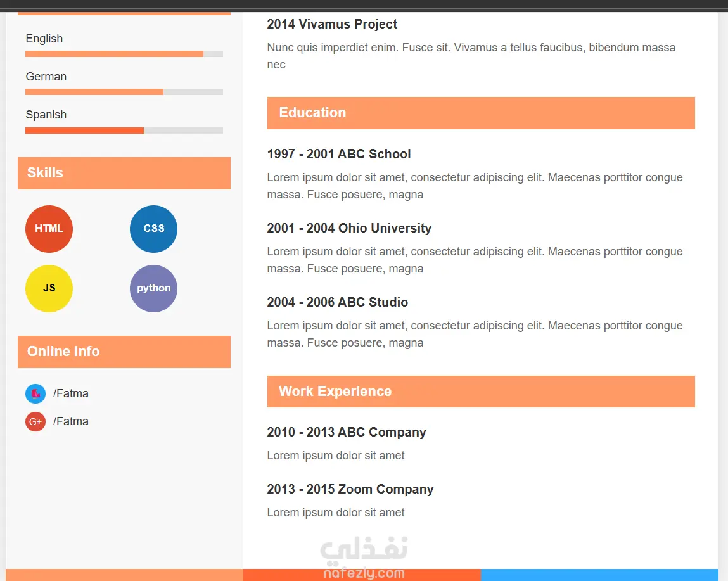Image resolution: width=728 pixels, height=581 pixels.
Task: Select the Work Experience section header
Action: 480,392
